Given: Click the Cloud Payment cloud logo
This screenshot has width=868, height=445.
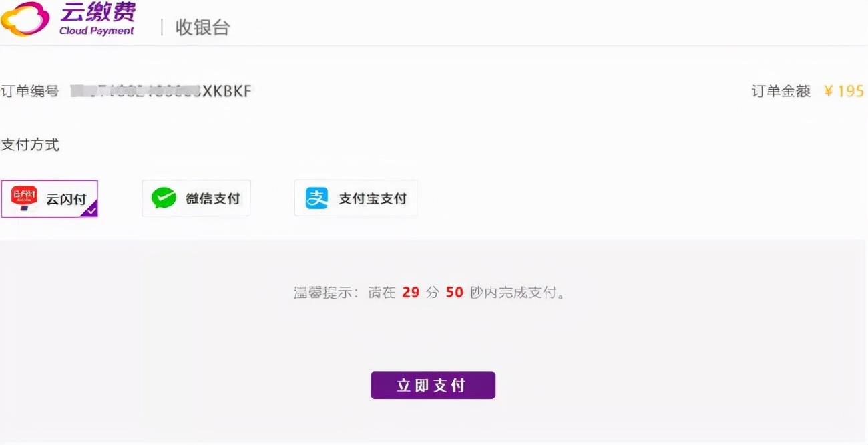Looking at the screenshot, I should point(25,19).
